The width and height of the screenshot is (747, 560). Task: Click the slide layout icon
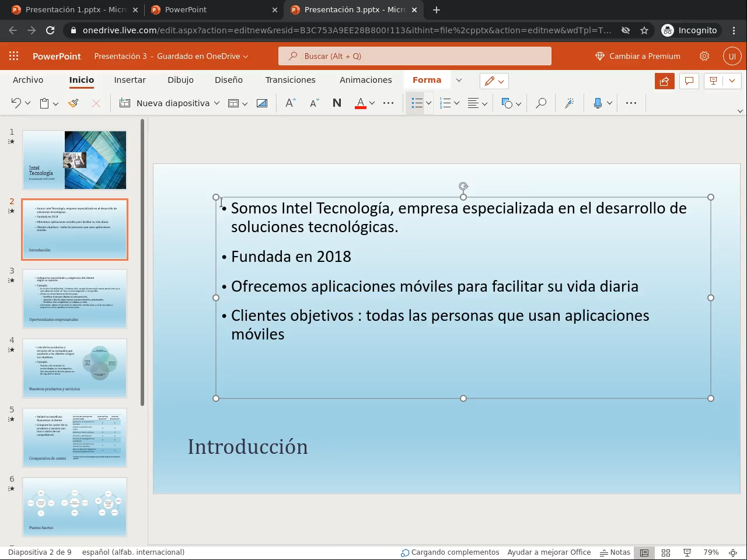(x=233, y=103)
